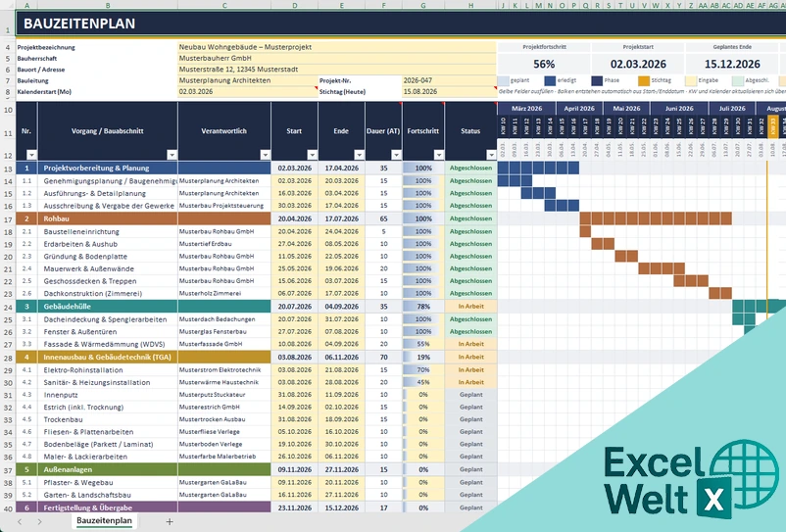Click the Dachkonstruktion (Zimmerei) Gantt bar

(720, 294)
